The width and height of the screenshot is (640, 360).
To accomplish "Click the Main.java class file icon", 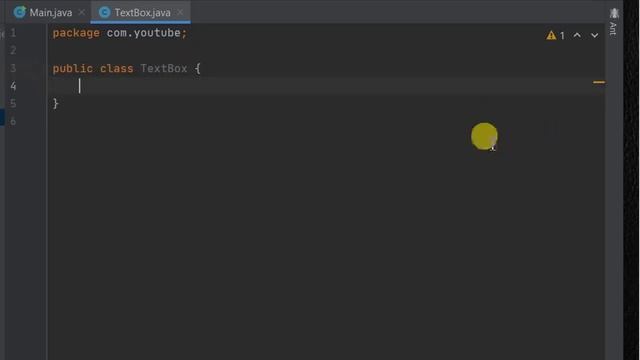I will point(20,12).
